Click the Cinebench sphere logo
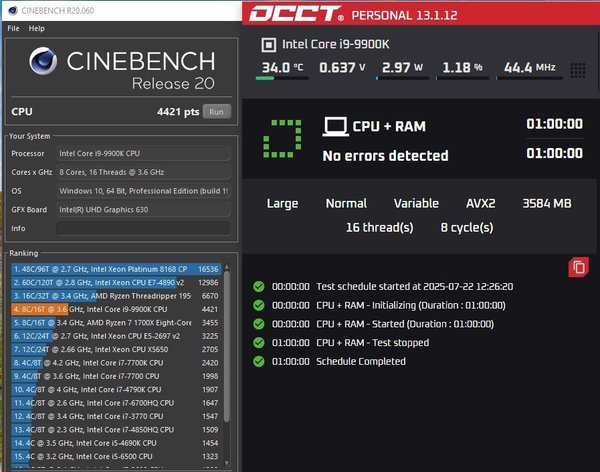600x472 pixels. coord(43,61)
